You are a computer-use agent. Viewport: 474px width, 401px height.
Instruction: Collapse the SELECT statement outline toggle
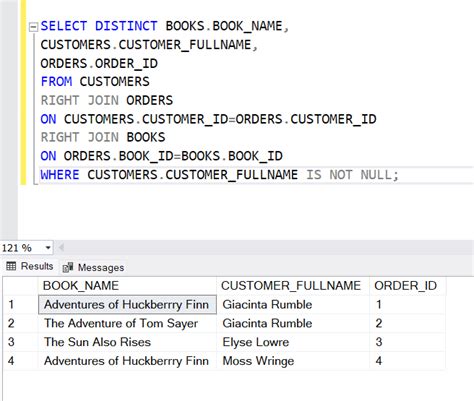[x=33, y=27]
